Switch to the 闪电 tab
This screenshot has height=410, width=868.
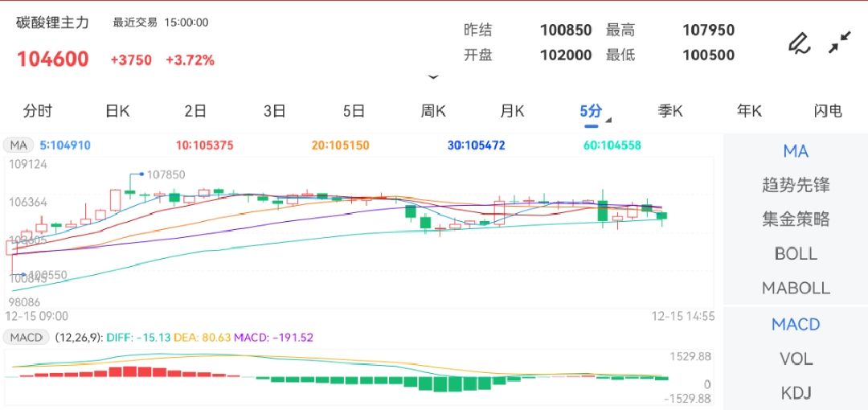pyautogui.click(x=828, y=111)
